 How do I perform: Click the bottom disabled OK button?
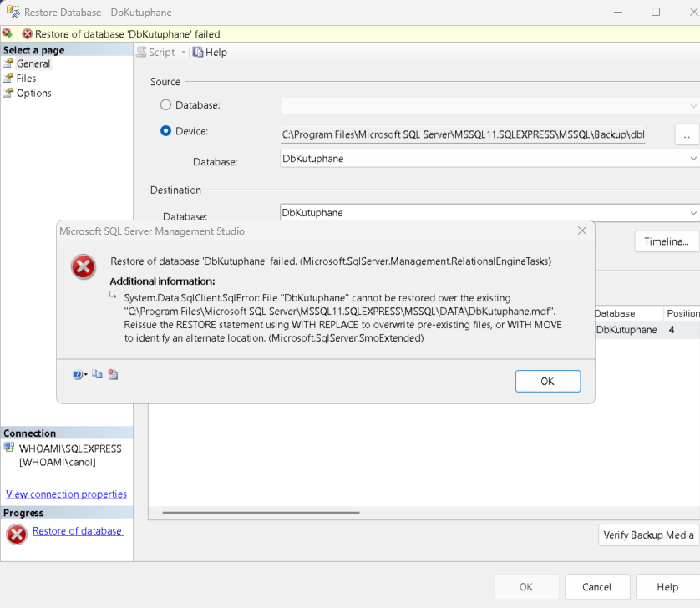click(526, 586)
